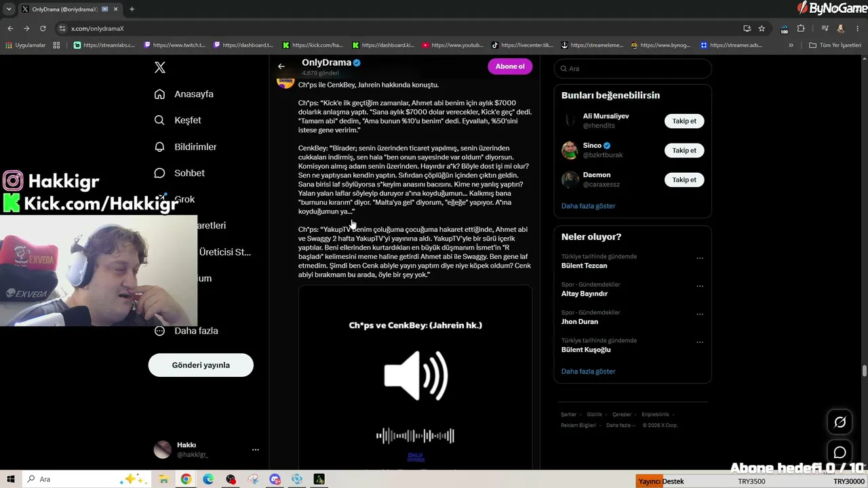Click the Hakkı profile avatar
The width and height of the screenshot is (868, 488).
click(163, 449)
